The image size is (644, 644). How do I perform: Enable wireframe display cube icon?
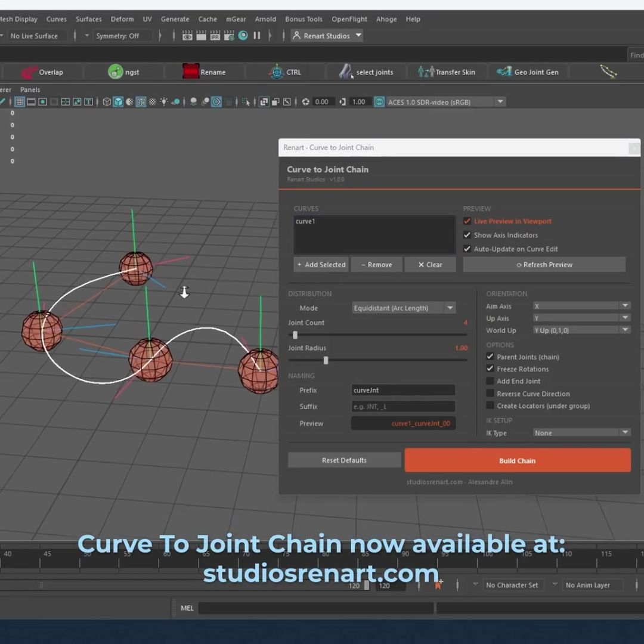[107, 102]
